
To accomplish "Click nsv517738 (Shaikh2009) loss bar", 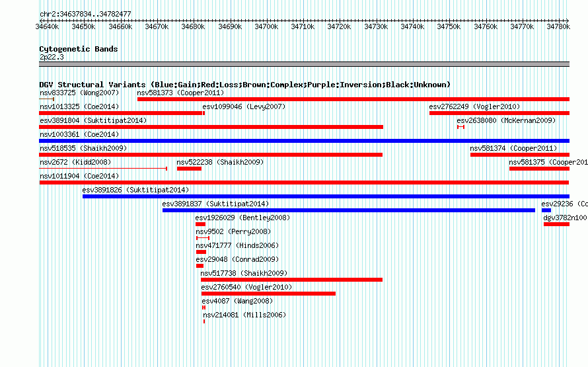I will (291, 280).
